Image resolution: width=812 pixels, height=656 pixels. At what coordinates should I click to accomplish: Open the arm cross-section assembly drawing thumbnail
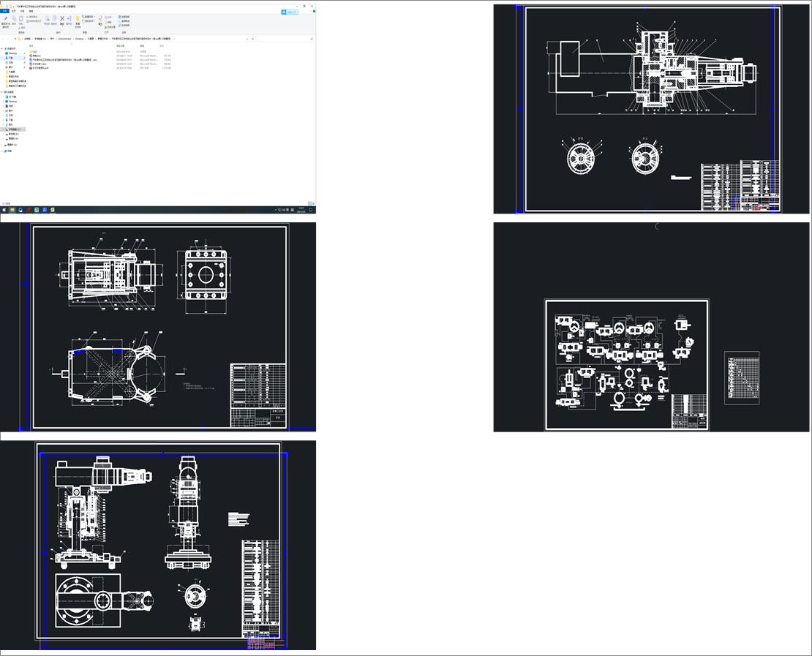pos(651,109)
